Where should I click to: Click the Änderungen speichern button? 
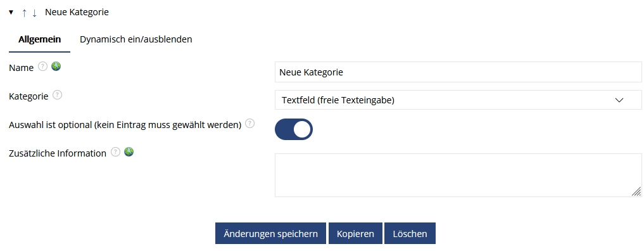[x=270, y=234]
